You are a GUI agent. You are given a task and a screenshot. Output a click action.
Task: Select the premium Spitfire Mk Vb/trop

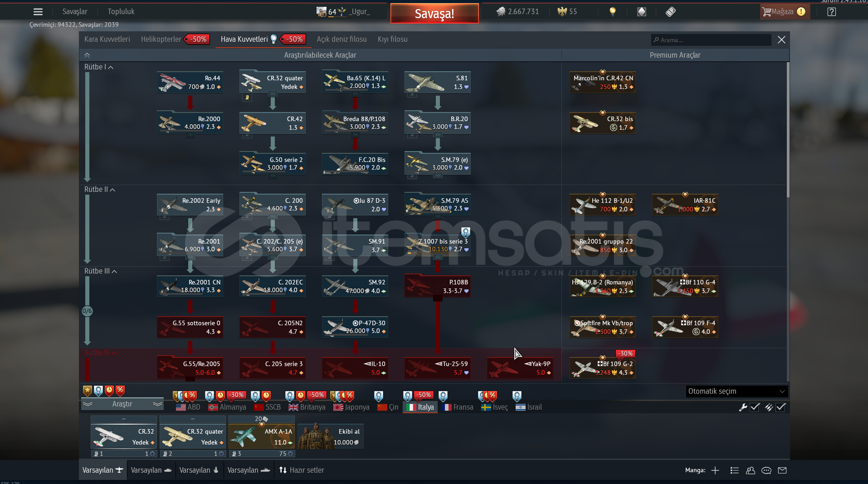603,327
